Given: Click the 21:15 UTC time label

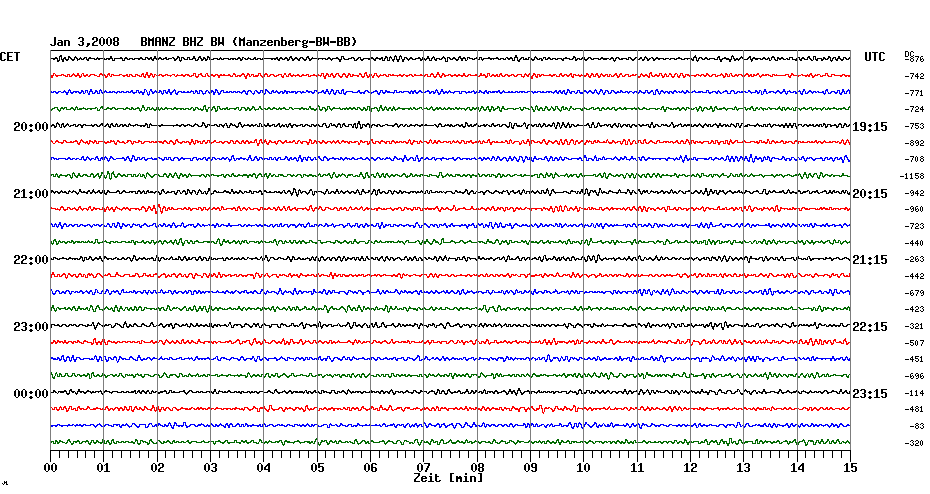Looking at the screenshot, I should (x=870, y=260).
